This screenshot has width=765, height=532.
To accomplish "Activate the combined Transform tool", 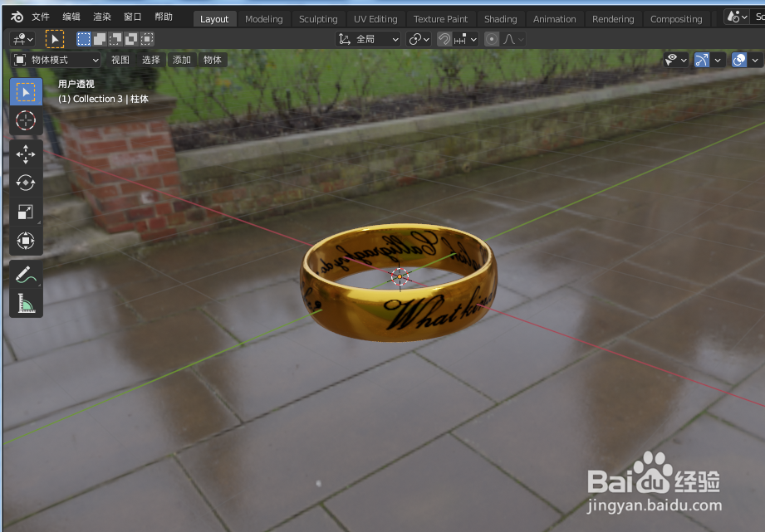I will tap(26, 241).
